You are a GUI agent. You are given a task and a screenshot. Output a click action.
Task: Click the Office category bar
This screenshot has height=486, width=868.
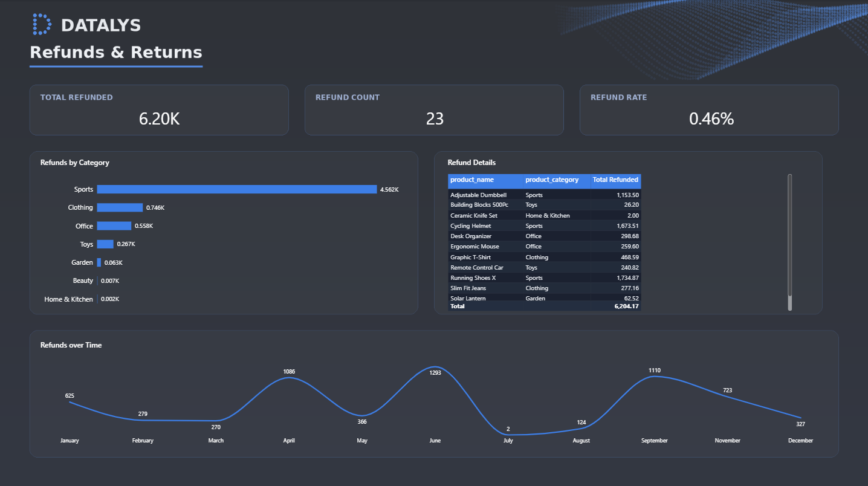pos(114,226)
